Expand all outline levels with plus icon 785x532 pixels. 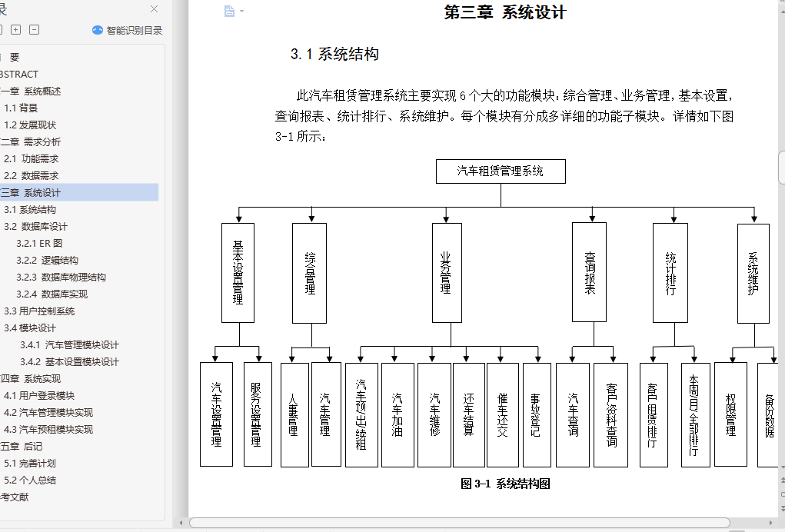pyautogui.click(x=16, y=29)
